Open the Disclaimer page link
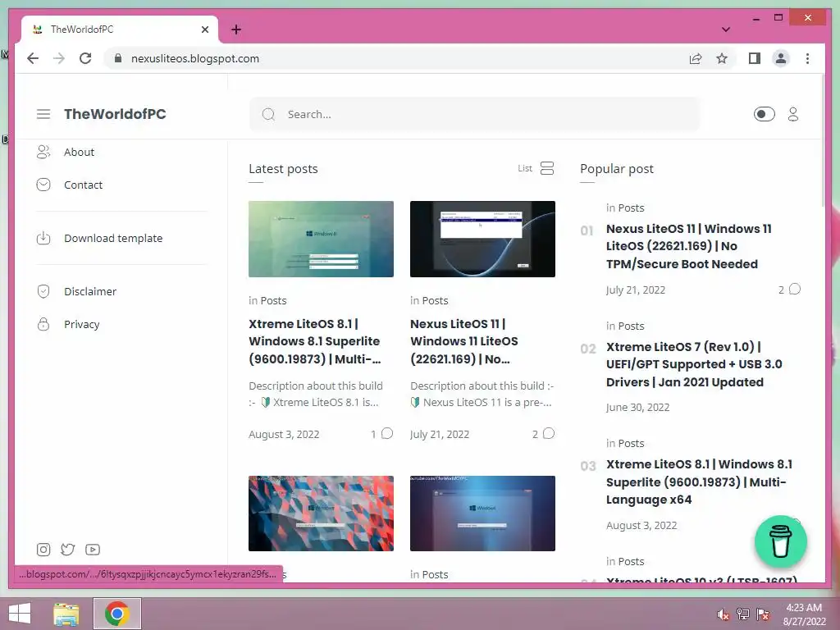The image size is (840, 630). pyautogui.click(x=90, y=291)
